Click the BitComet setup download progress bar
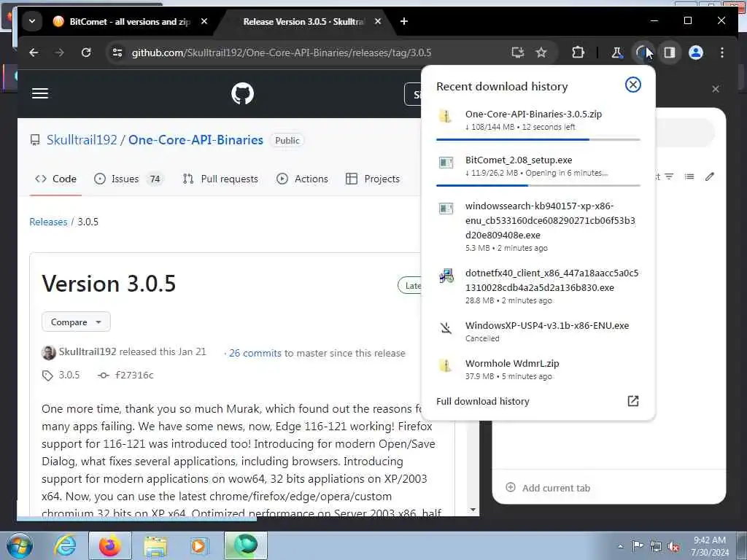Image resolution: width=747 pixels, height=560 pixels. [x=538, y=186]
